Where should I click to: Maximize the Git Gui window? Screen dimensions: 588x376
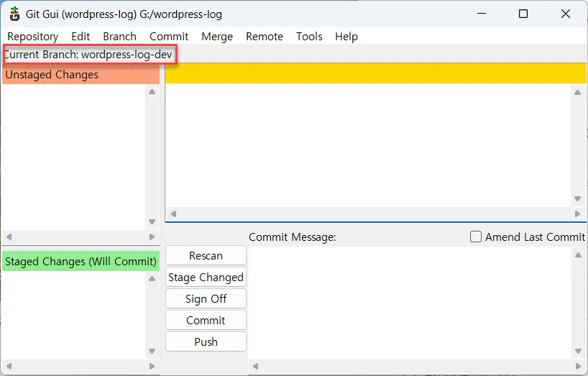tap(523, 14)
